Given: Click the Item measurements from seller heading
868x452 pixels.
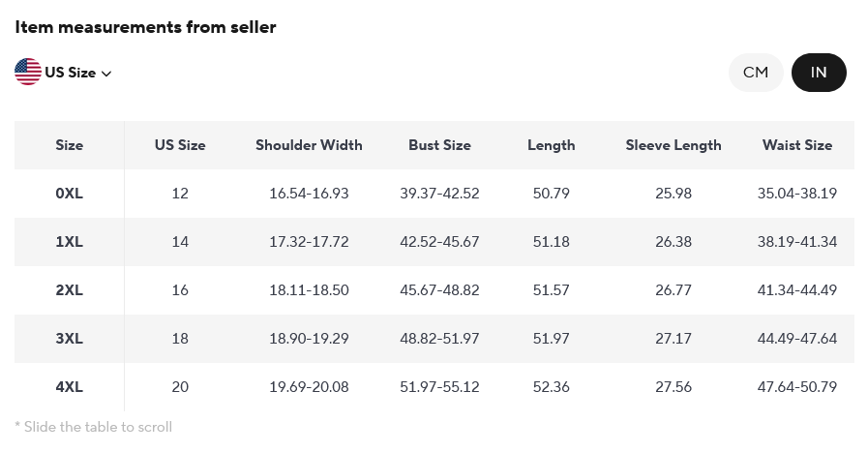Looking at the screenshot, I should pos(145,27).
